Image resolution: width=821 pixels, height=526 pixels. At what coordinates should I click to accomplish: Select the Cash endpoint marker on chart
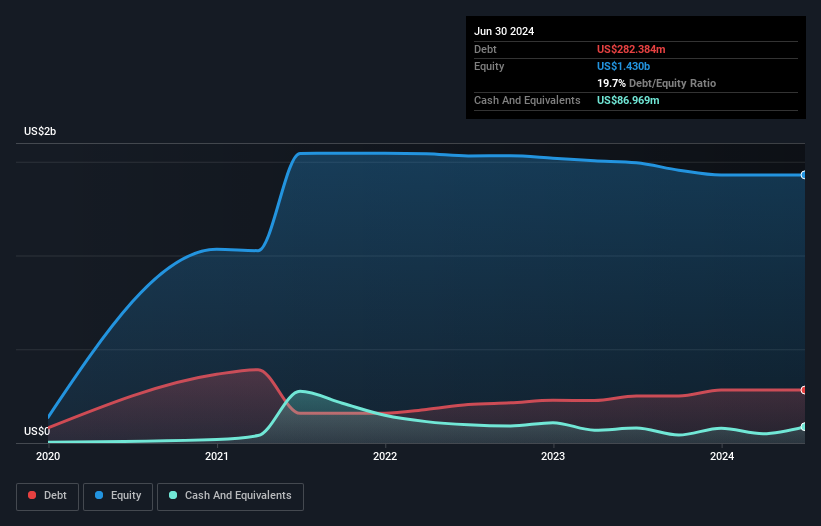(804, 427)
